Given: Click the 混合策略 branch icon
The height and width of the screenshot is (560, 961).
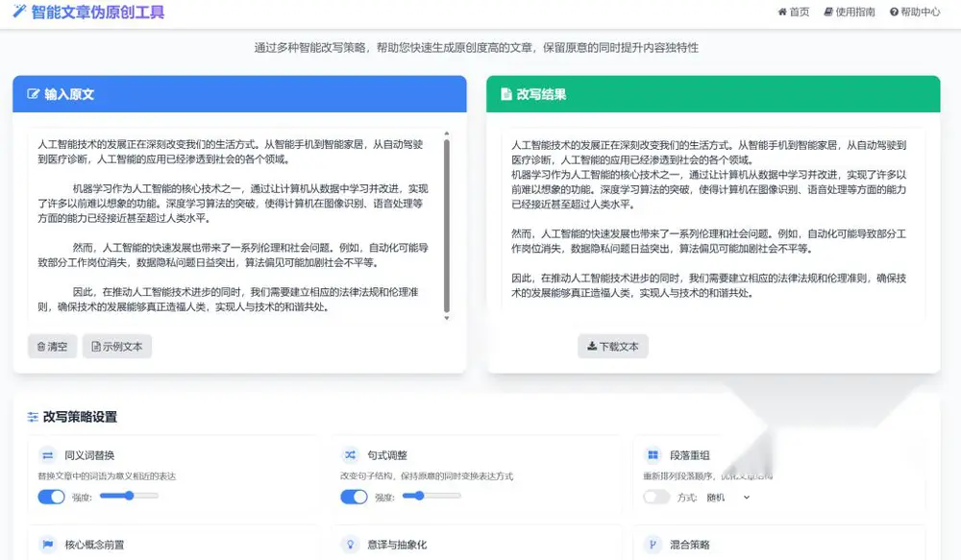Looking at the screenshot, I should (x=653, y=545).
